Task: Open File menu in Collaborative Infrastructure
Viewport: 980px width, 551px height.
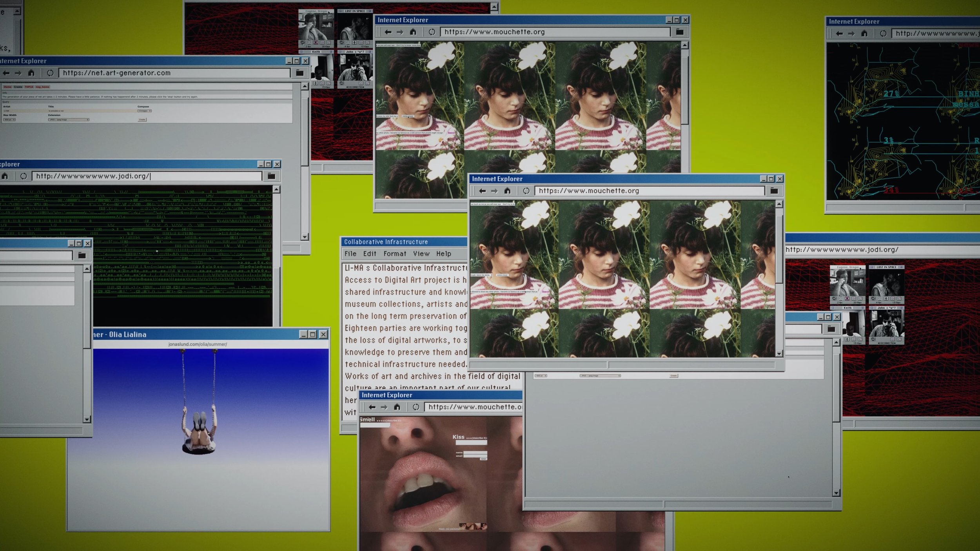Action: point(350,254)
